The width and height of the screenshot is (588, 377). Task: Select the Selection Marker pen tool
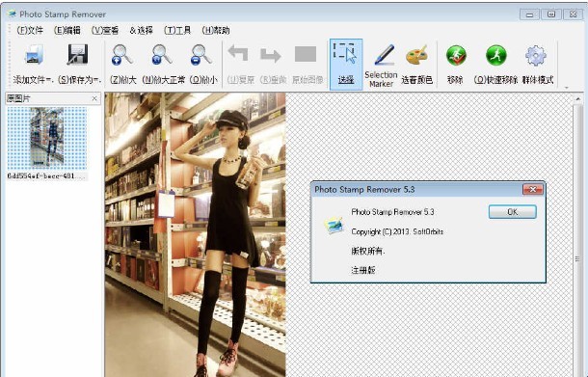point(384,55)
